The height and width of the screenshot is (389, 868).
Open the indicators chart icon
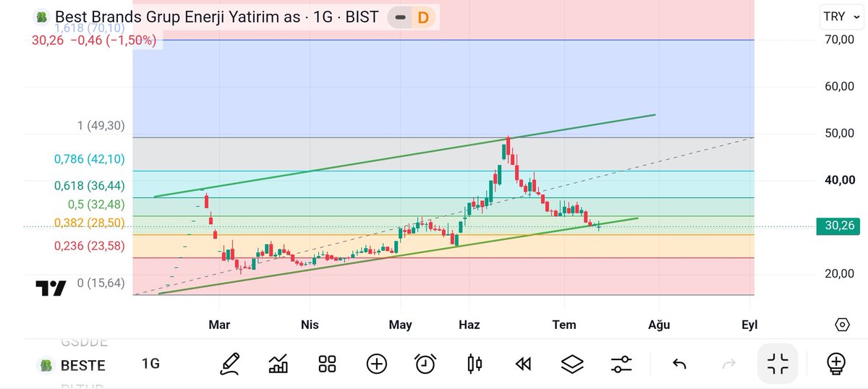[278, 364]
